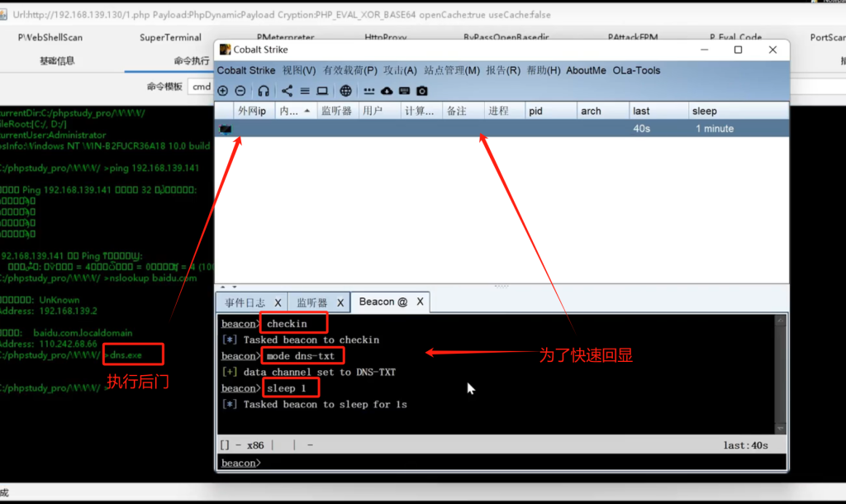Click the beacon console scrollbar down arrow
The width and height of the screenshot is (846, 504).
click(780, 429)
